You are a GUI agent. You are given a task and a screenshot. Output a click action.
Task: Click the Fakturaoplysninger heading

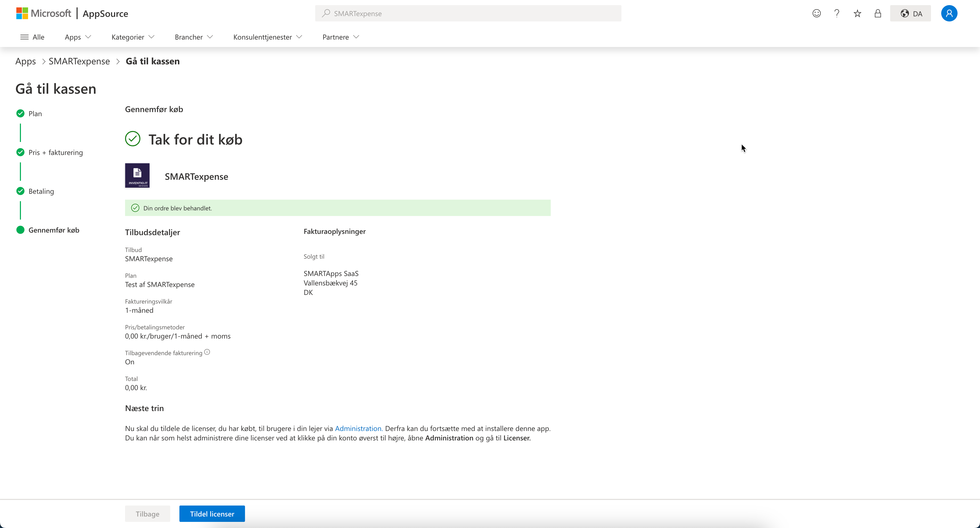tap(334, 232)
